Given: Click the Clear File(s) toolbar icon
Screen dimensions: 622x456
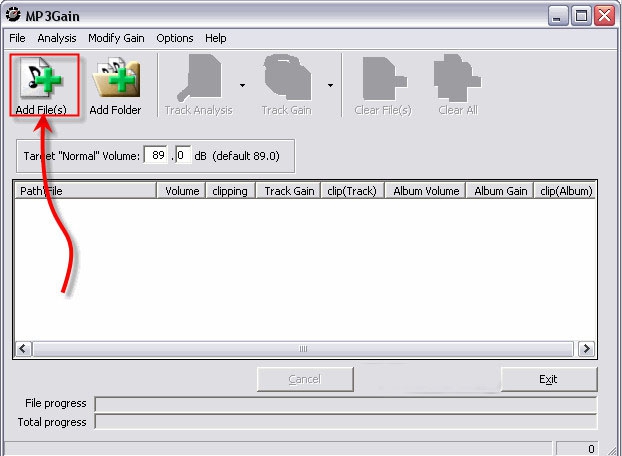Looking at the screenshot, I should pos(384,78).
